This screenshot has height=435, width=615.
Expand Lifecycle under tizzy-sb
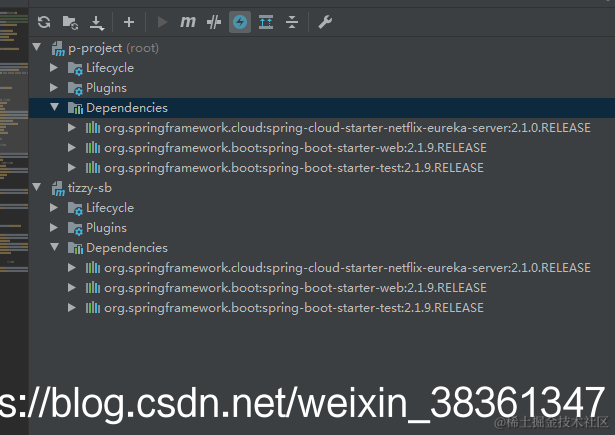point(54,207)
